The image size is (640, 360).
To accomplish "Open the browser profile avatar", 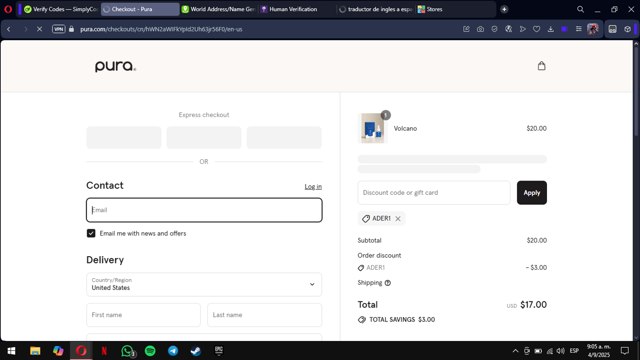I will coord(593,29).
